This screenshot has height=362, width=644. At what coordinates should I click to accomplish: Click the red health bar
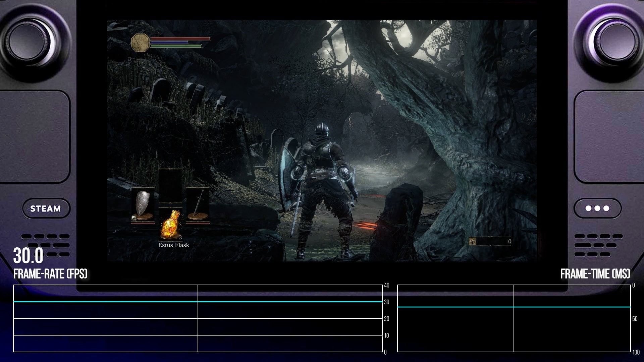180,39
